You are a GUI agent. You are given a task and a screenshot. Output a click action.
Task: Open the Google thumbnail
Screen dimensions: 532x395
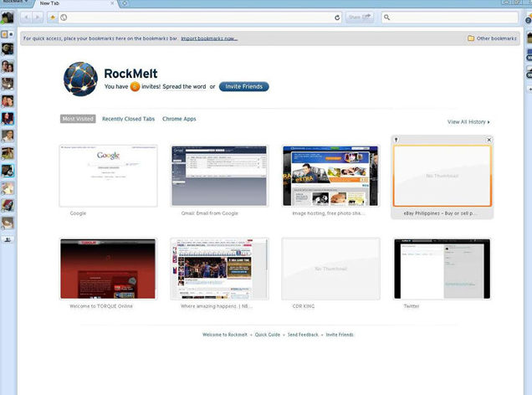click(x=108, y=176)
